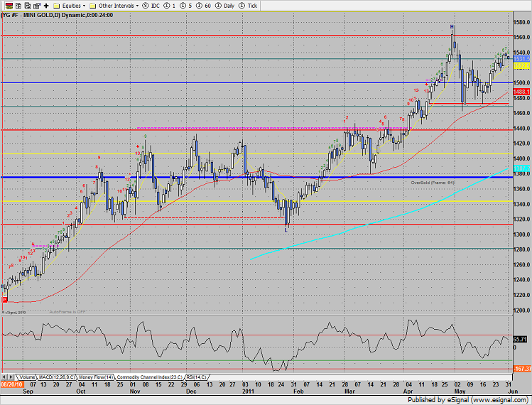This screenshot has width=532, height=405.
Task: Click the blue H high marker
Action: pos(452,27)
